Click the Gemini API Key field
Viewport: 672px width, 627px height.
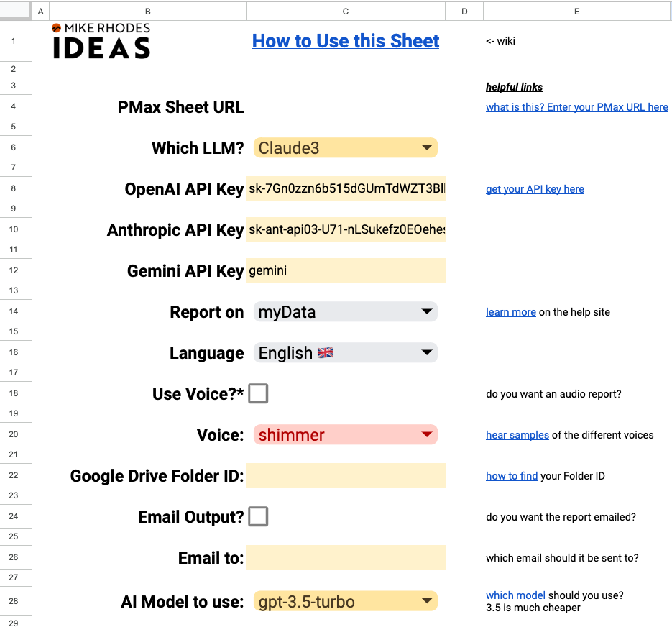click(345, 271)
